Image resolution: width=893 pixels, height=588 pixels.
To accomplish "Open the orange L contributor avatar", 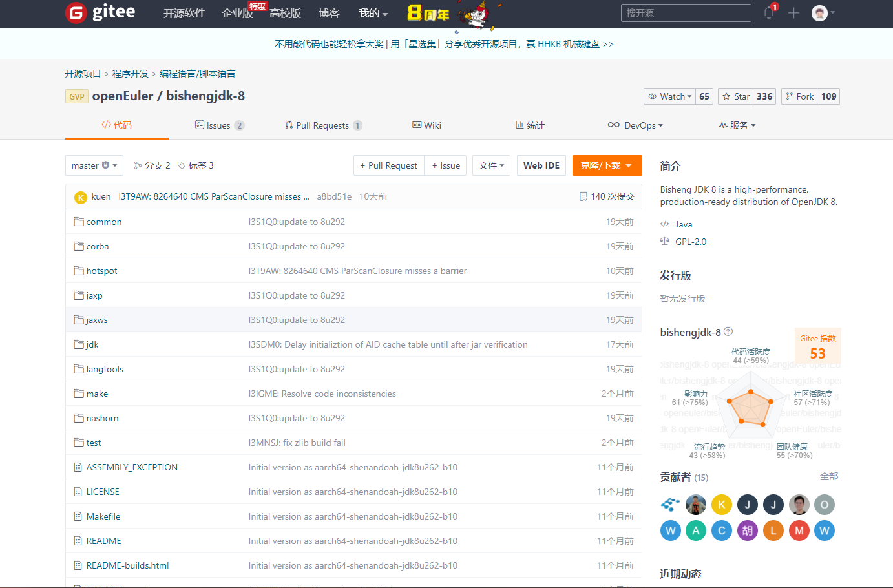I will click(x=773, y=530).
